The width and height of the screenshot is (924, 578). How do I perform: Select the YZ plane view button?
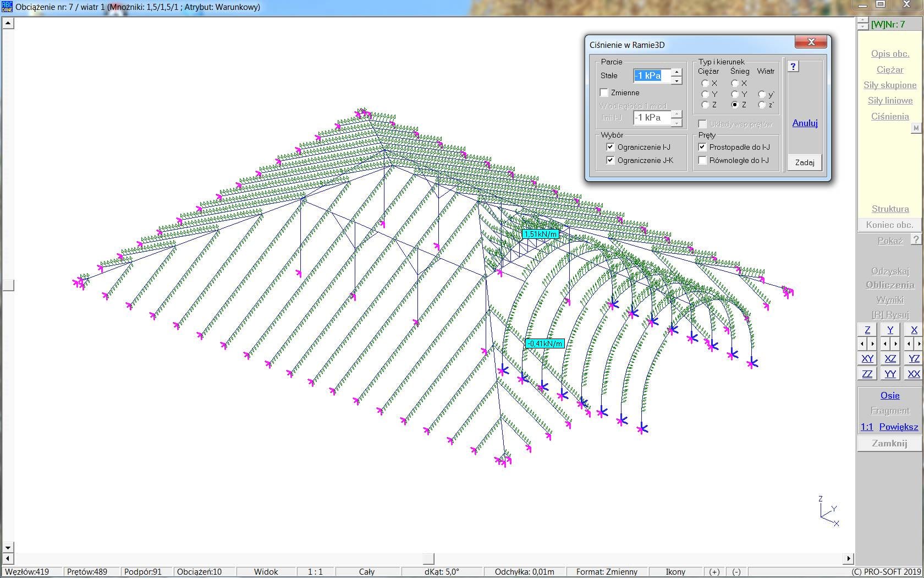click(x=914, y=358)
